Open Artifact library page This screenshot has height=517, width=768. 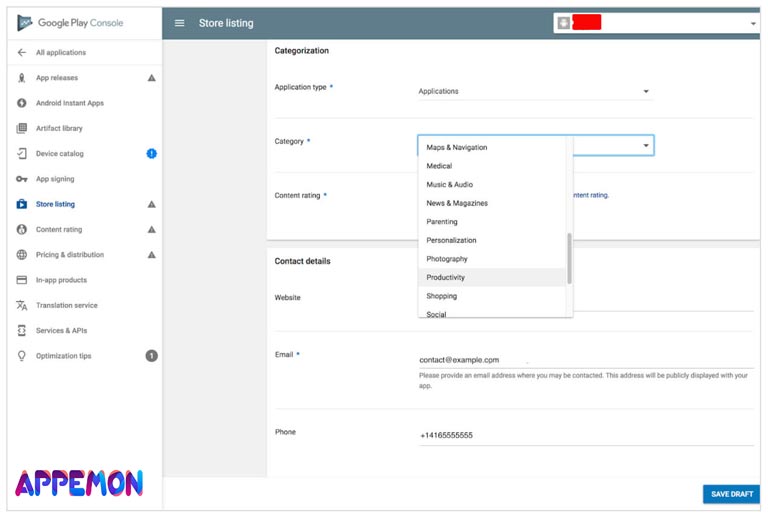(x=59, y=128)
